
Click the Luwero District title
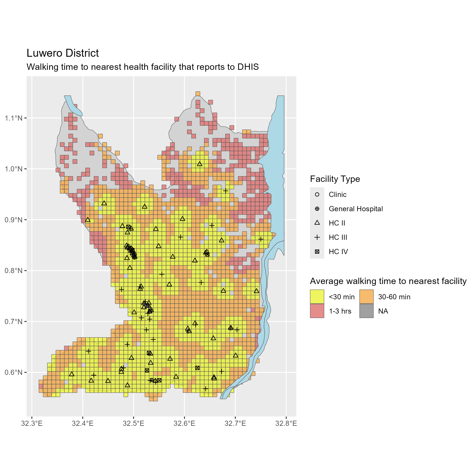63,53
